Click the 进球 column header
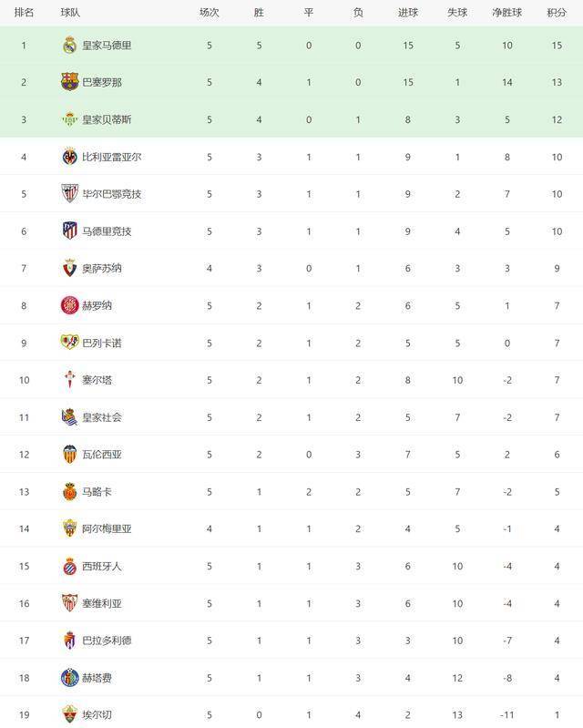The width and height of the screenshot is (583, 728). [x=407, y=13]
